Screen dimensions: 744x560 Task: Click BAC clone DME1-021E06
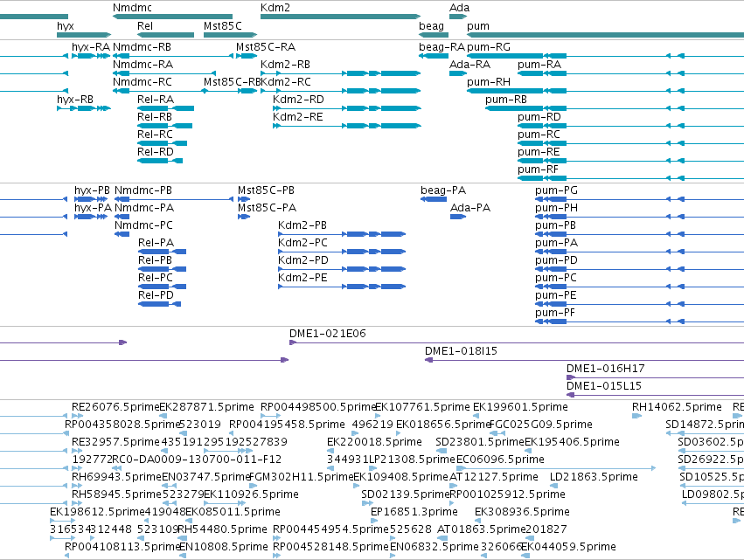[328, 334]
